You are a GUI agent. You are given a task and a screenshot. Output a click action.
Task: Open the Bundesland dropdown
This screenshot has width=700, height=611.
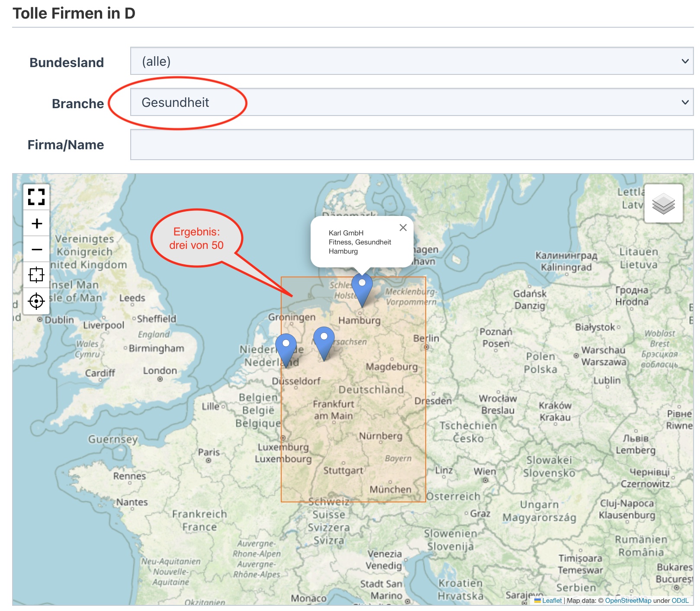[412, 61]
